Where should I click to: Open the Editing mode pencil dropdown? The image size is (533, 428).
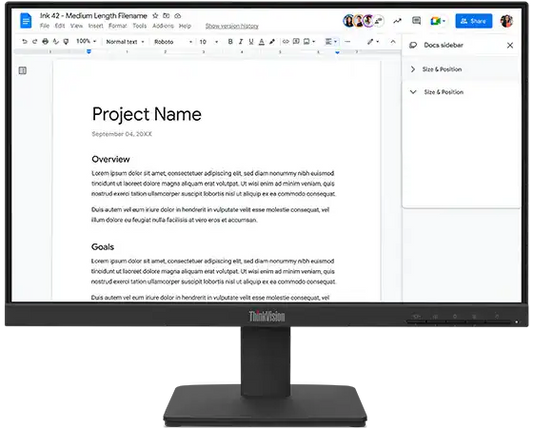[x=373, y=41]
